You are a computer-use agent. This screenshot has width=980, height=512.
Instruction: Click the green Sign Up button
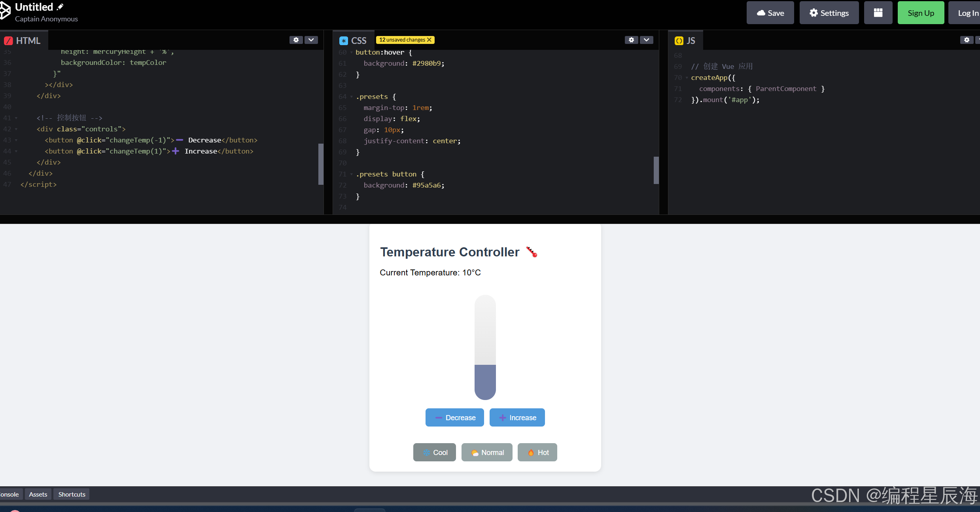pos(920,13)
